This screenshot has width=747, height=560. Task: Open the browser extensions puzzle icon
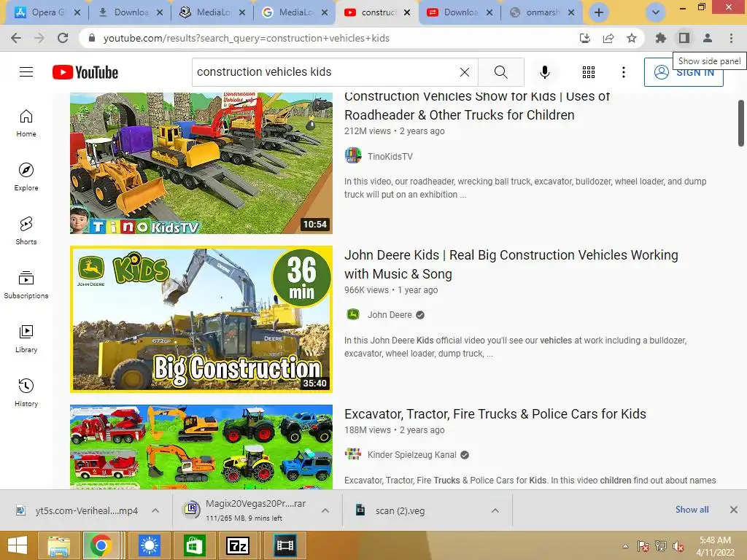coord(660,38)
